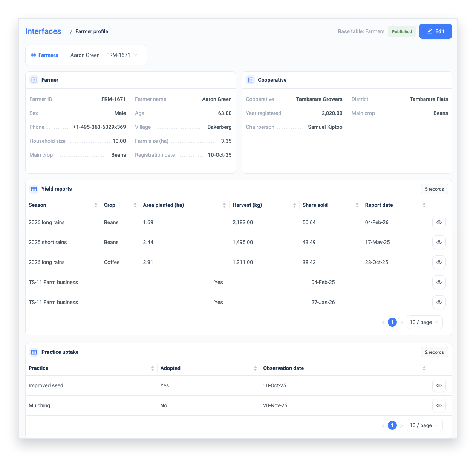Screen dimensions: 476x457
Task: View the 2026 long rains Beans record
Action: [x=439, y=222]
